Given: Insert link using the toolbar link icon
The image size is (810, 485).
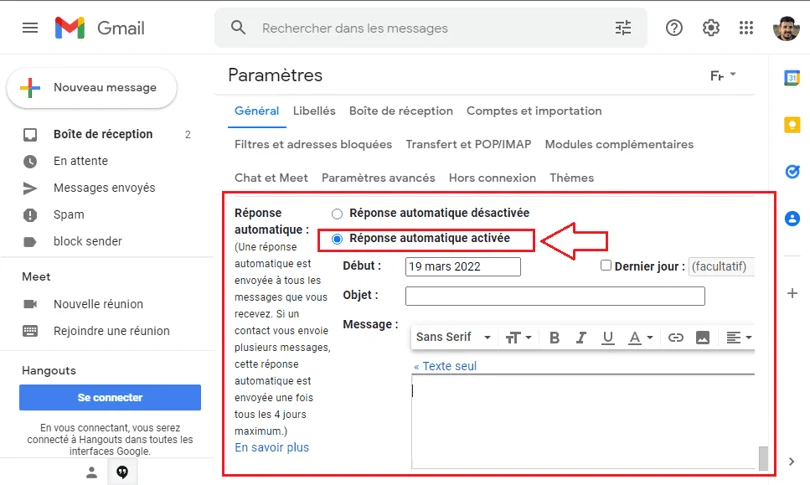Looking at the screenshot, I should tap(676, 338).
